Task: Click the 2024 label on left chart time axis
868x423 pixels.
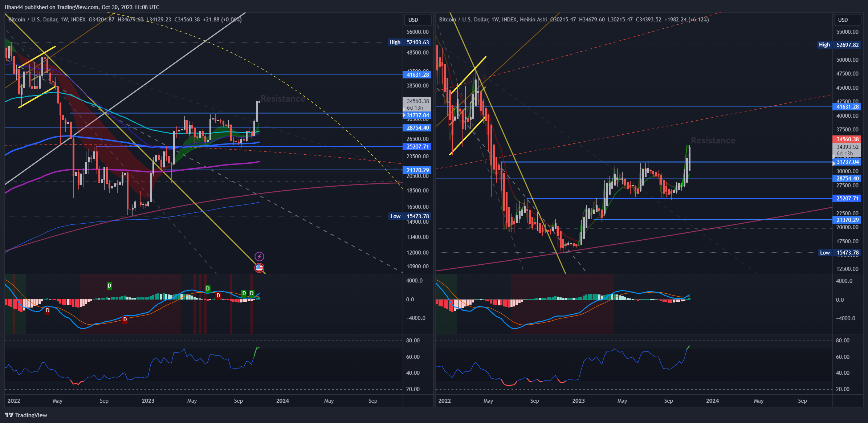Action: click(x=282, y=401)
